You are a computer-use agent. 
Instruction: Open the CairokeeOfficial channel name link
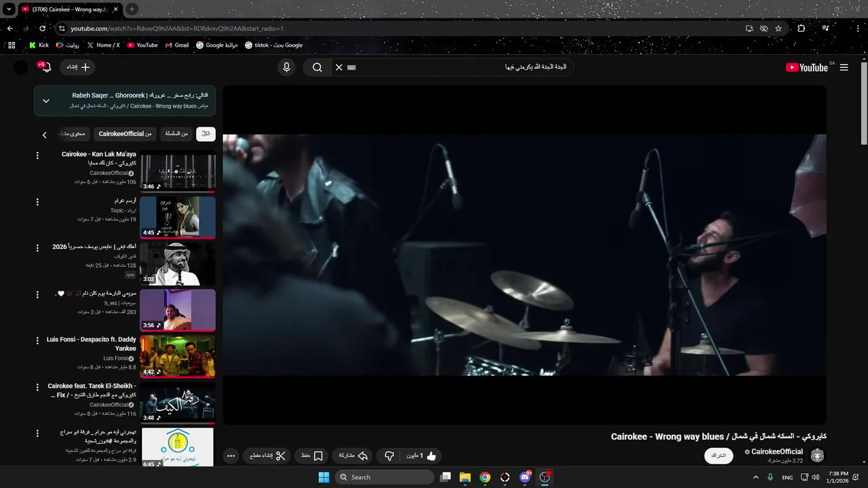(x=776, y=451)
